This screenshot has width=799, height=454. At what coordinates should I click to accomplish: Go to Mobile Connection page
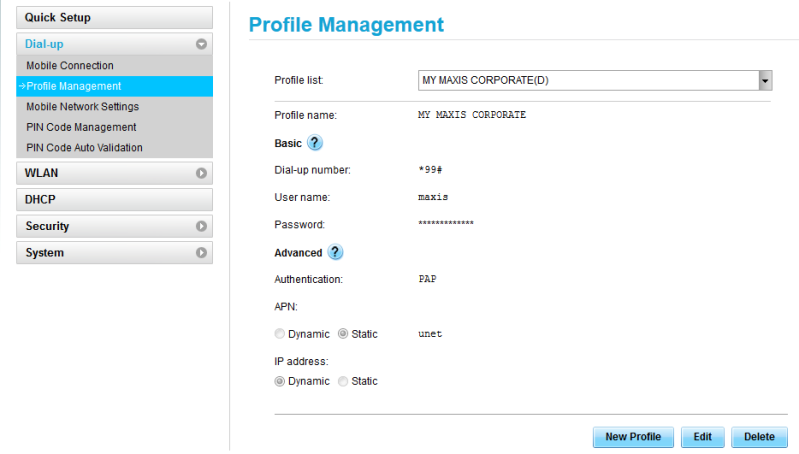pyautogui.click(x=70, y=66)
